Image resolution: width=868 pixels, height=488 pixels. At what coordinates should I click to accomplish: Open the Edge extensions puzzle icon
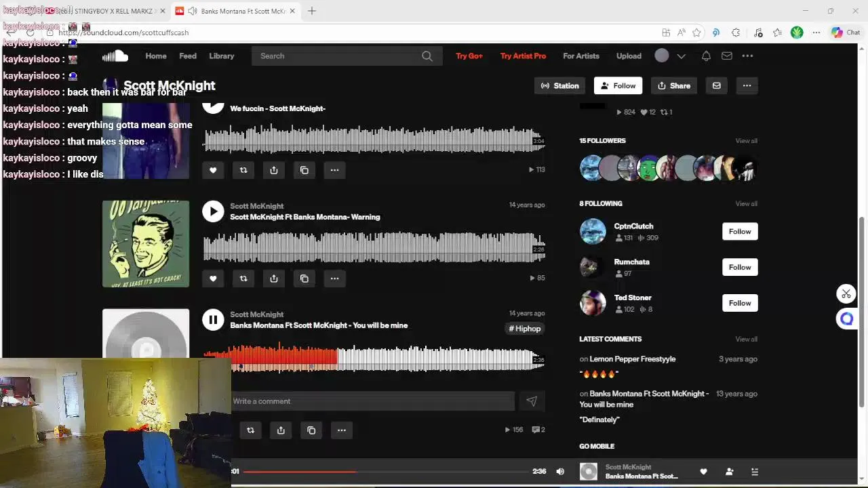736,33
